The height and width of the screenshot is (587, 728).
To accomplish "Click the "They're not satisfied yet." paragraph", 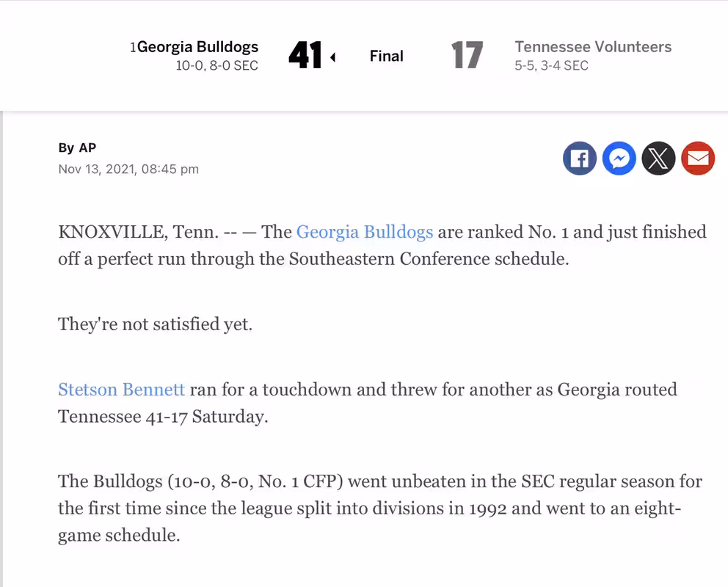I will pyautogui.click(x=155, y=324).
